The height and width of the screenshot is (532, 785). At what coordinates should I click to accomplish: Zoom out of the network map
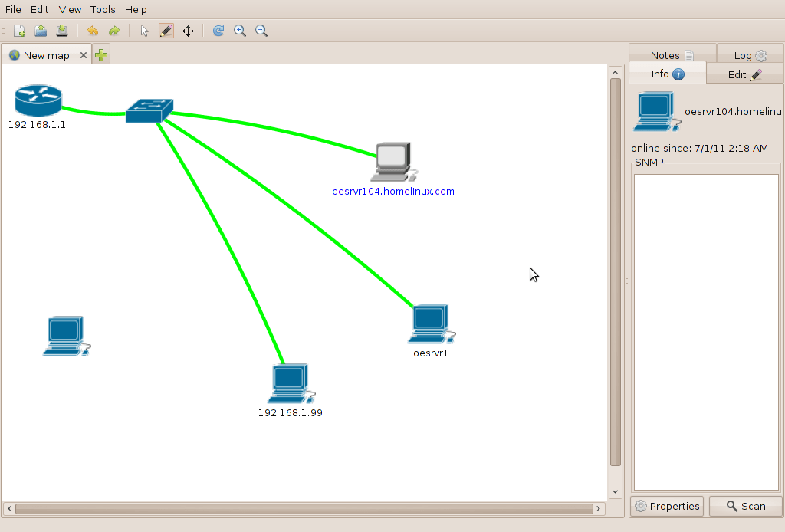pos(261,31)
